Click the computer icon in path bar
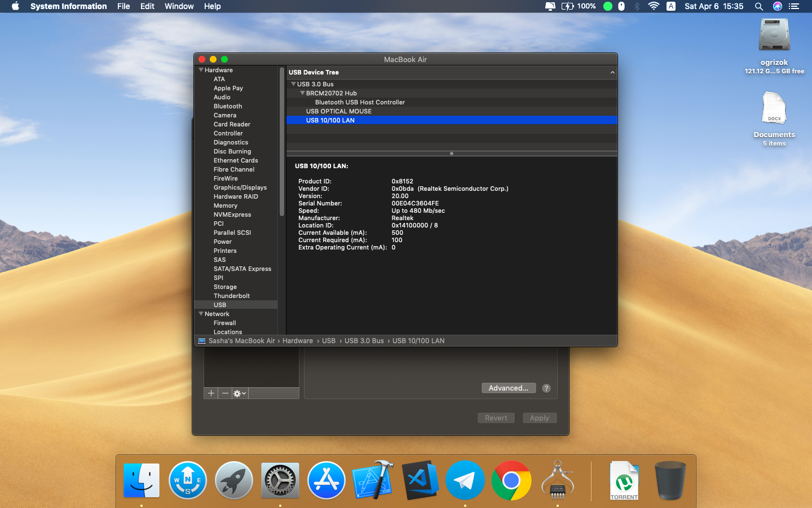Screen dimensions: 812x508 pyautogui.click(x=202, y=341)
